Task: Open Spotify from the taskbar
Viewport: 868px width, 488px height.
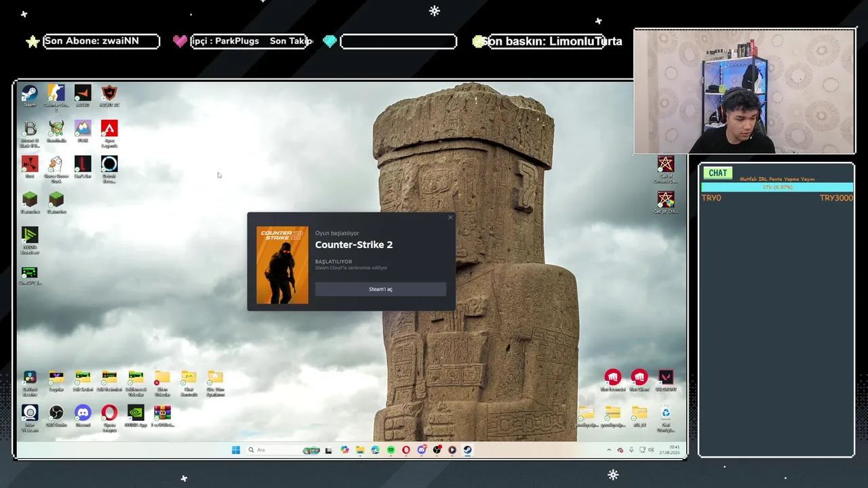Action: [x=391, y=450]
